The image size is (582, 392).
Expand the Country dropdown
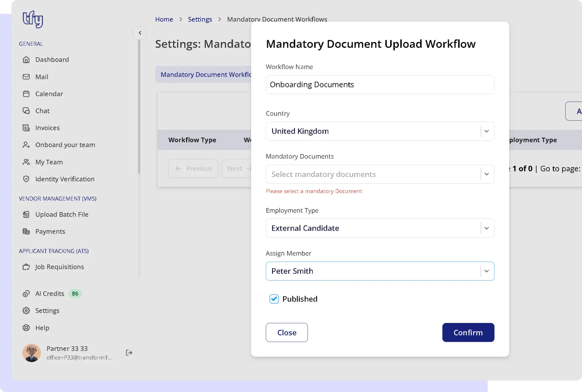pyautogui.click(x=487, y=131)
